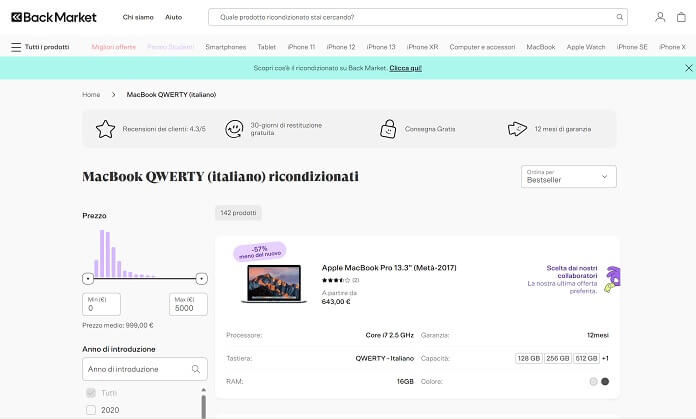Viewport: 696px width, 419px height.
Task: Select the space gray color swatch
Action: (x=605, y=381)
